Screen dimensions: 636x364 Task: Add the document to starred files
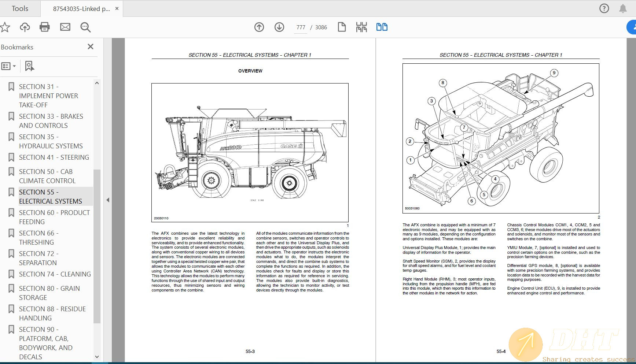click(x=5, y=27)
